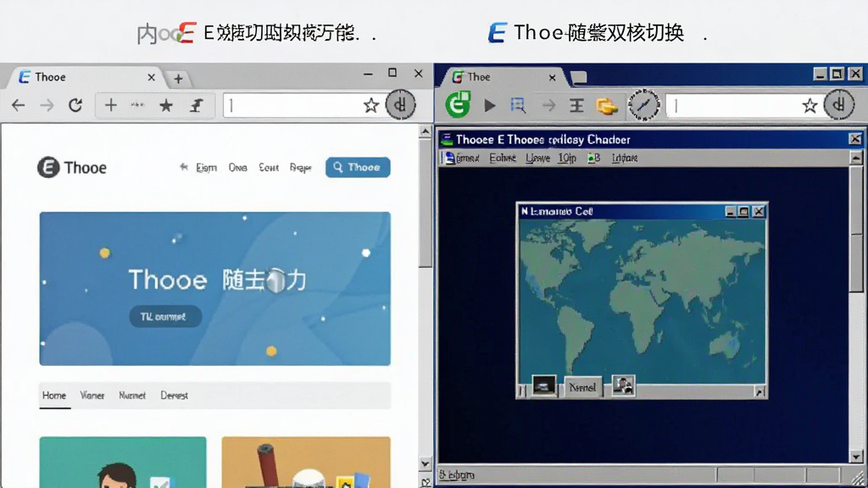Go back in the left browser window
The height and width of the screenshot is (488, 868).
pyautogui.click(x=19, y=105)
